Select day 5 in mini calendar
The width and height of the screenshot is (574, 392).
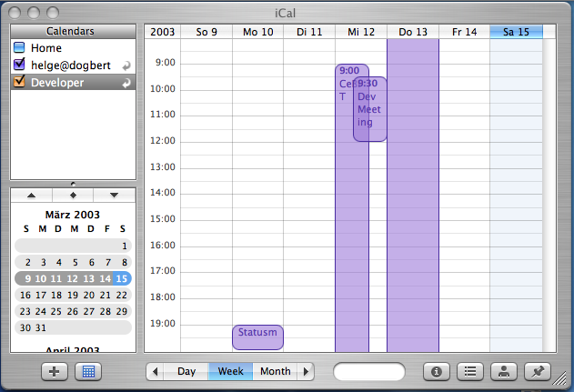pyautogui.click(x=75, y=263)
